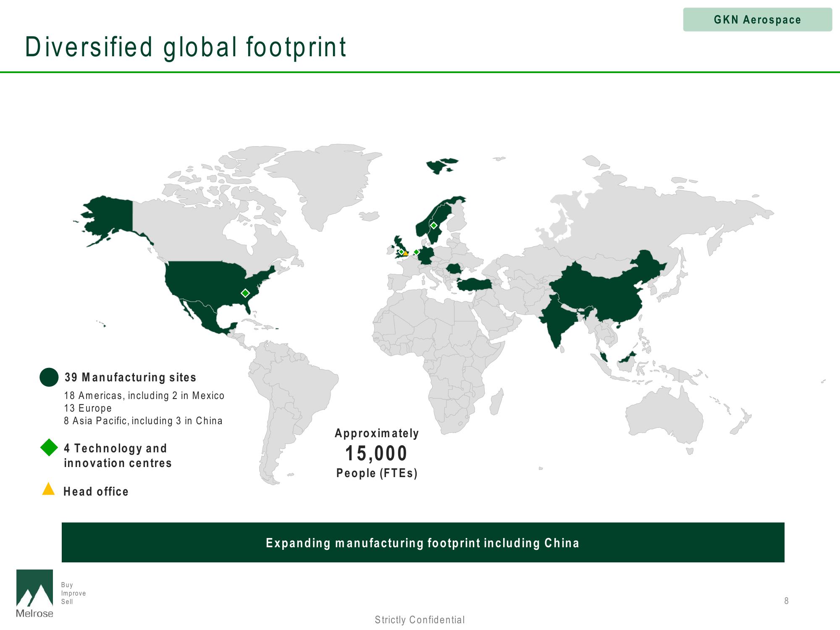Click the 18 Americas, including 2 in Mexico line
The height and width of the screenshot is (630, 840).
(x=144, y=396)
